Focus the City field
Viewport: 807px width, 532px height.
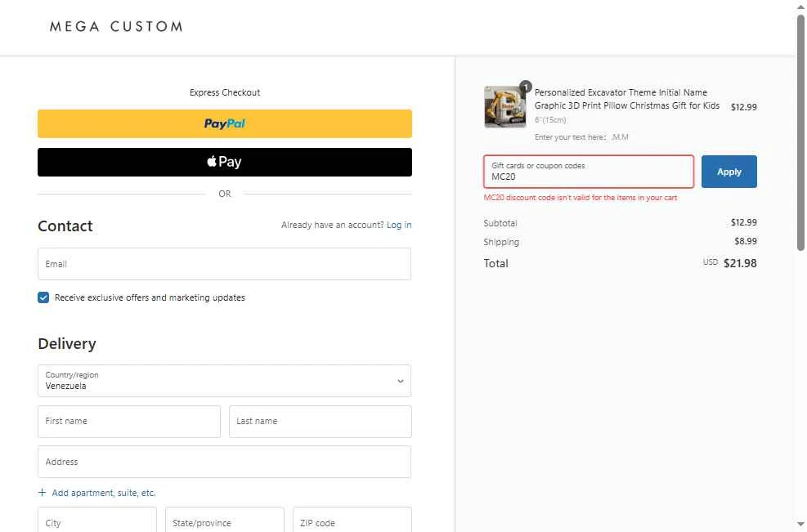[96, 520]
